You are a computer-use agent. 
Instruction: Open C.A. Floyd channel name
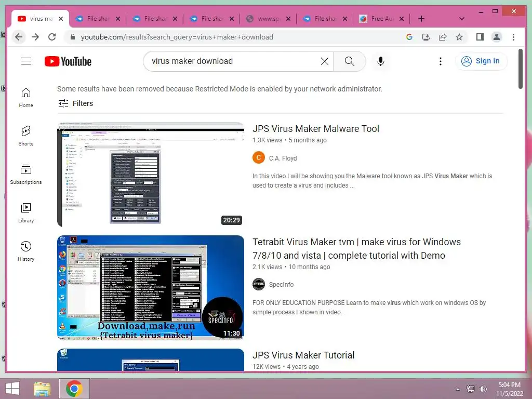[x=283, y=158]
